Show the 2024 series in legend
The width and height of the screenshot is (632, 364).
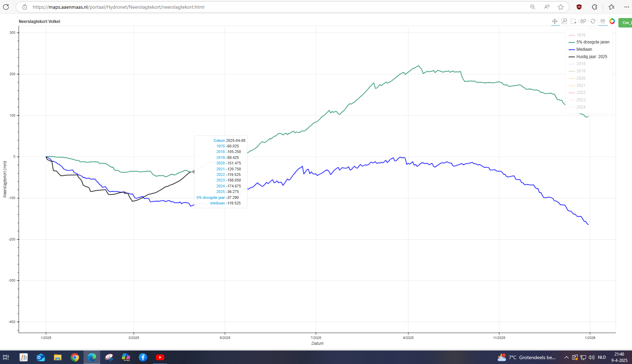[577, 107]
